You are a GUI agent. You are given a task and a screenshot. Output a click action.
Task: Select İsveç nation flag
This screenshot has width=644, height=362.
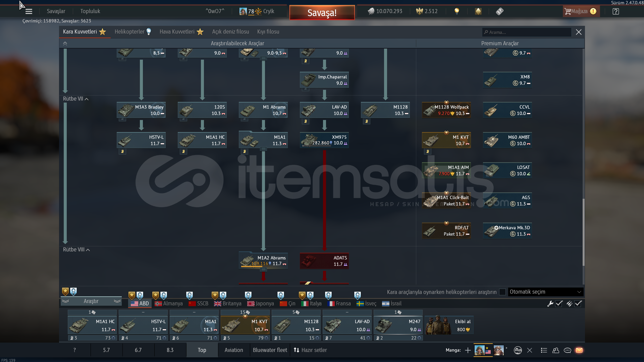click(x=366, y=304)
